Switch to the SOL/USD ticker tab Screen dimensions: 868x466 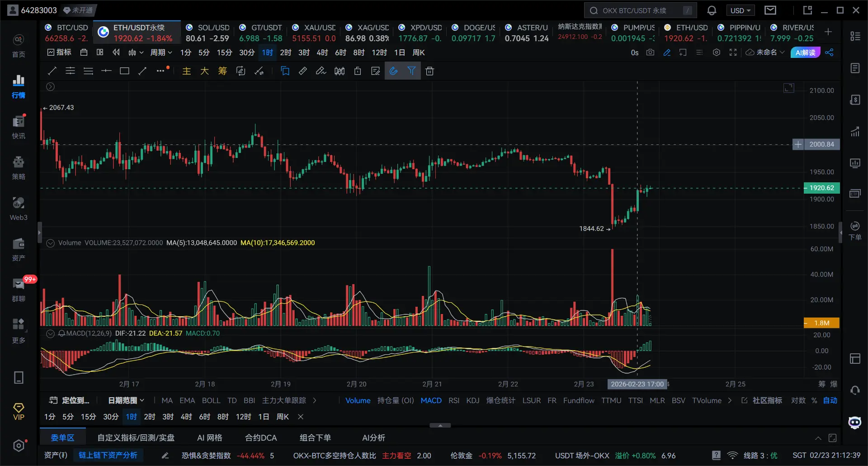[208, 33]
